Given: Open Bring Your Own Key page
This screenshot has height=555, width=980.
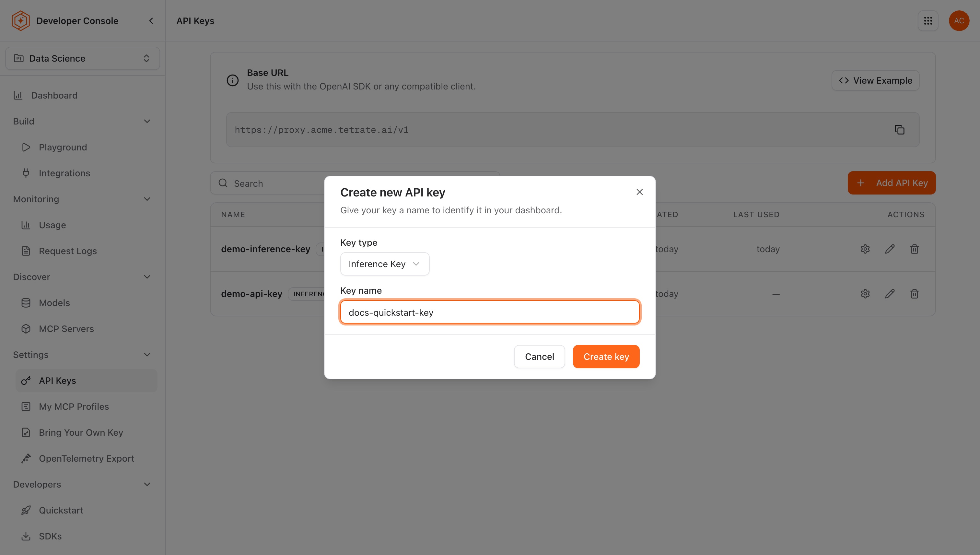Looking at the screenshot, I should pyautogui.click(x=86, y=432).
